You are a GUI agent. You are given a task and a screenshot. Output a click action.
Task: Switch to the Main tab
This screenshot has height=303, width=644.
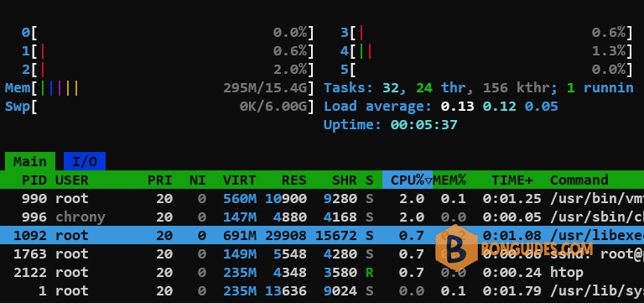30,161
